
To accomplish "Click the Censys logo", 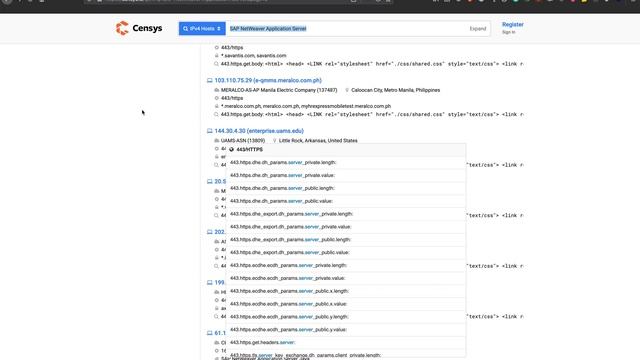I will coord(139,28).
